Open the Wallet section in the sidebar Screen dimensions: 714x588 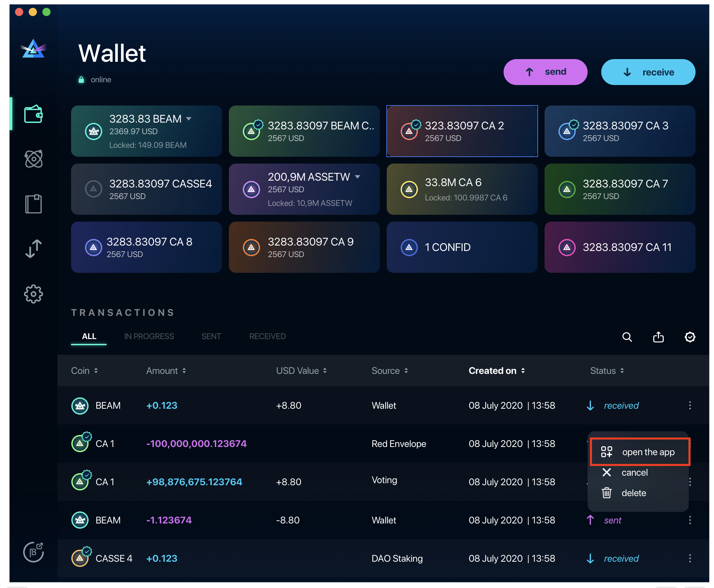click(33, 114)
